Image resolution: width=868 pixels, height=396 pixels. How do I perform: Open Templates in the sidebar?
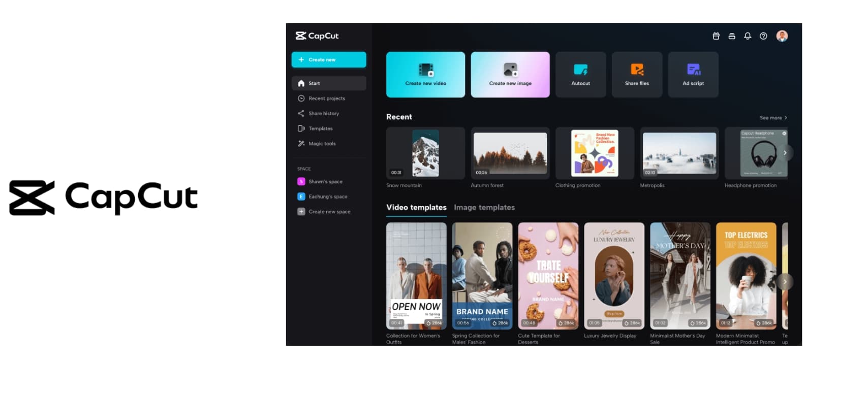point(329,128)
